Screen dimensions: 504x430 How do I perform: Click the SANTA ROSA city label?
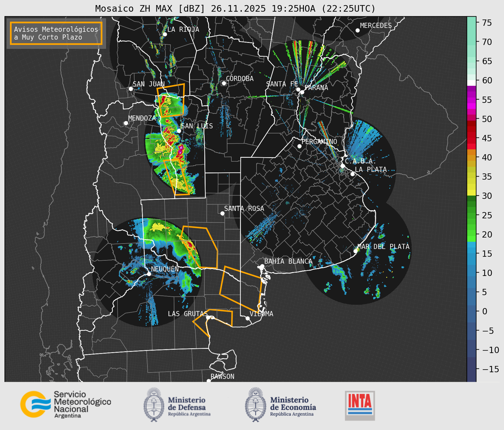point(244,208)
